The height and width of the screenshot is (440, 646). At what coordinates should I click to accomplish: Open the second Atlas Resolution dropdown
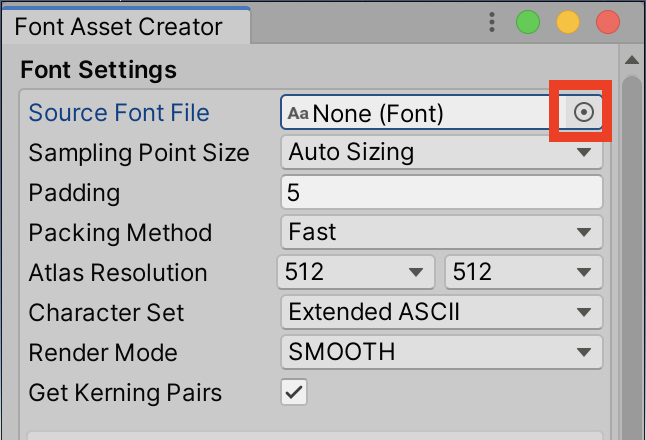[522, 273]
